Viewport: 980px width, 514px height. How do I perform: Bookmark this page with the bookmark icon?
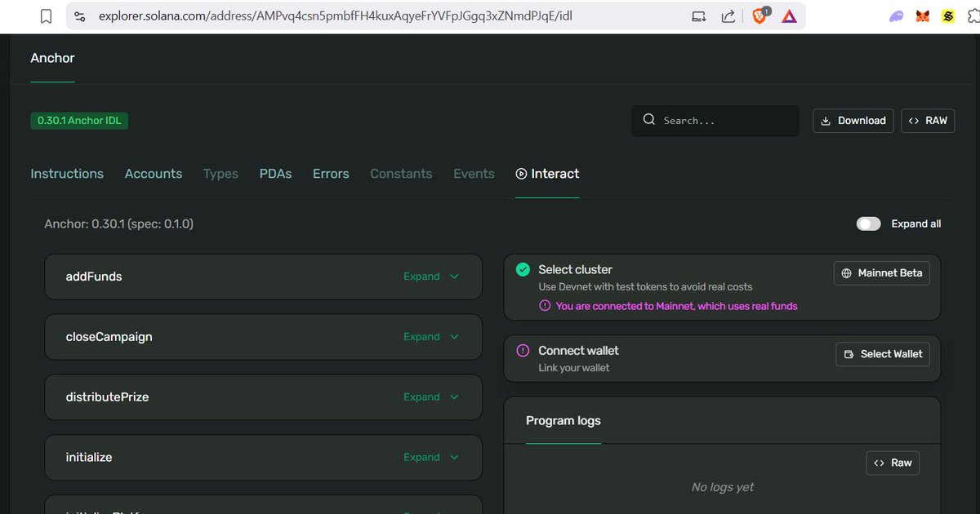tap(47, 16)
